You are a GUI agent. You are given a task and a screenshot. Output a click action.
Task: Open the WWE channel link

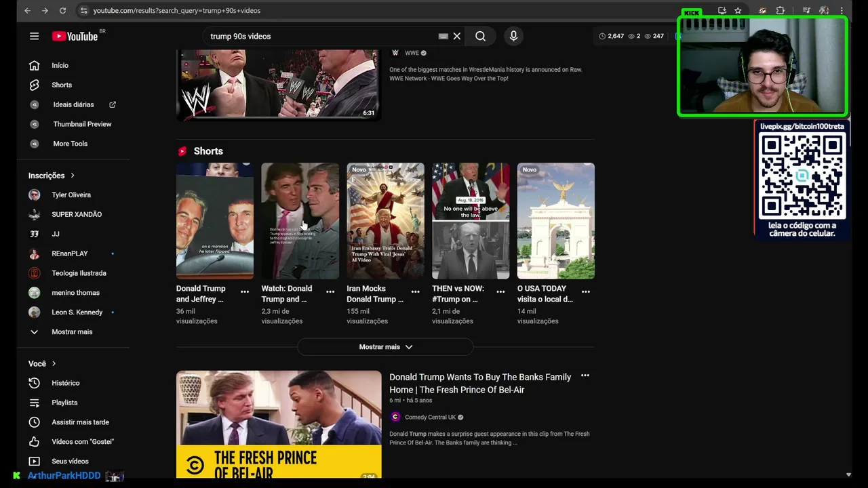pos(412,53)
